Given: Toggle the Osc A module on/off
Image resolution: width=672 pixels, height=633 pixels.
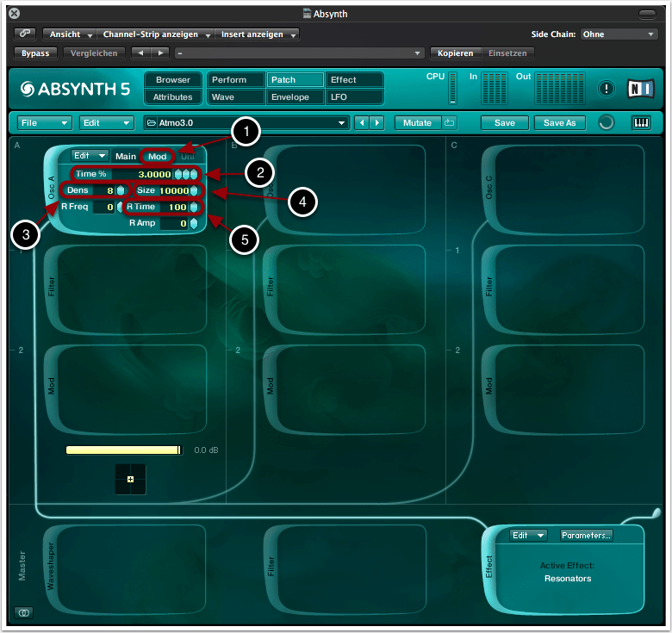Looking at the screenshot, I should click(52, 189).
